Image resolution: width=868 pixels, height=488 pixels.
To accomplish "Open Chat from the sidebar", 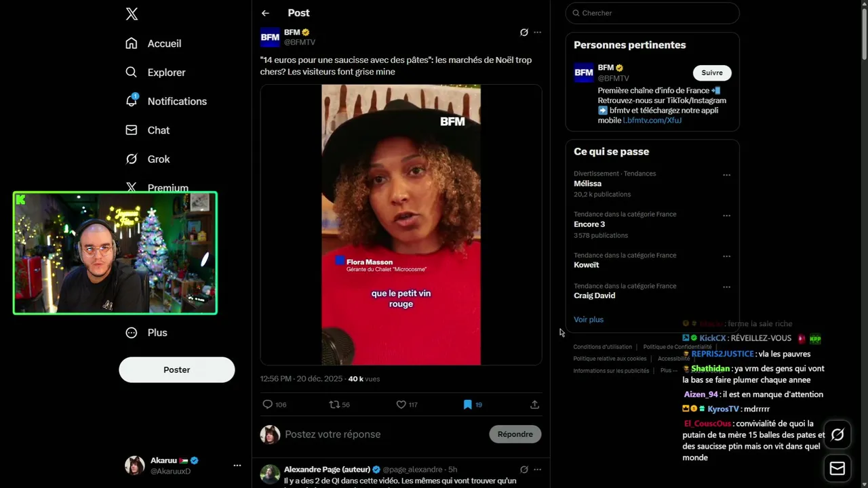I will coord(147,130).
